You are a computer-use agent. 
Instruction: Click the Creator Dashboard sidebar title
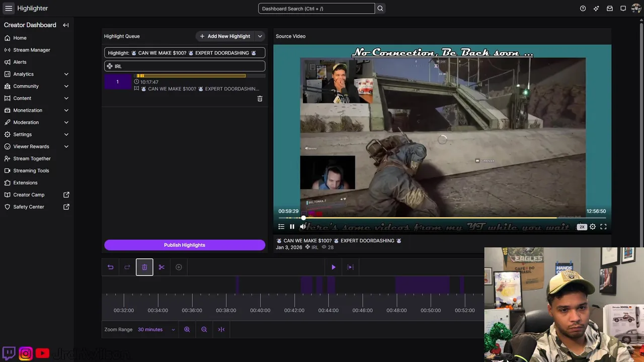click(x=30, y=25)
